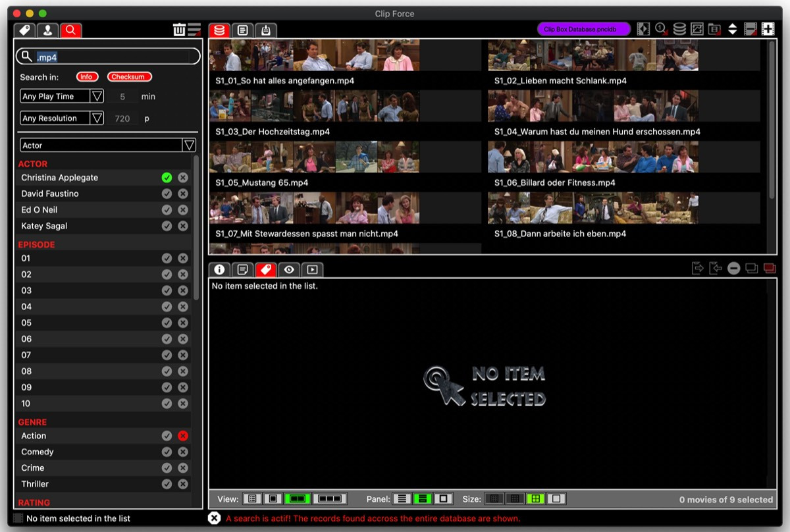This screenshot has height=532, width=790.
Task: Remove red exclusion on Action genre
Action: [x=183, y=436]
